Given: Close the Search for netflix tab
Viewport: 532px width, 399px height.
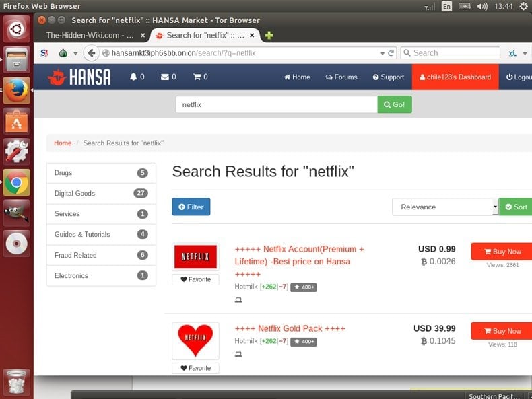Looking at the screenshot, I should (252, 35).
